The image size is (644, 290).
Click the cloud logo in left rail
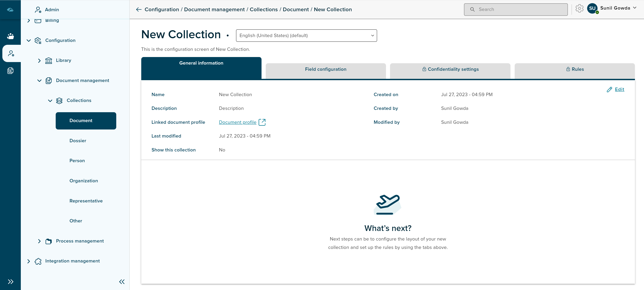click(x=10, y=10)
